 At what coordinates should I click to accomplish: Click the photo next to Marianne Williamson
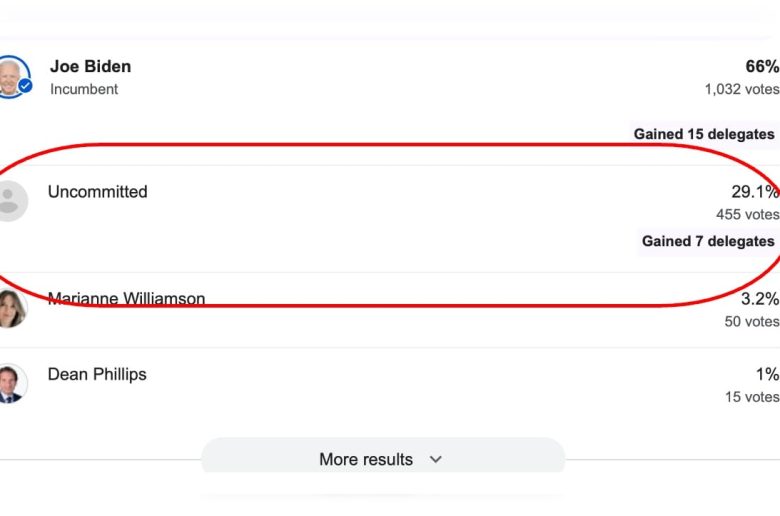pyautogui.click(x=11, y=307)
